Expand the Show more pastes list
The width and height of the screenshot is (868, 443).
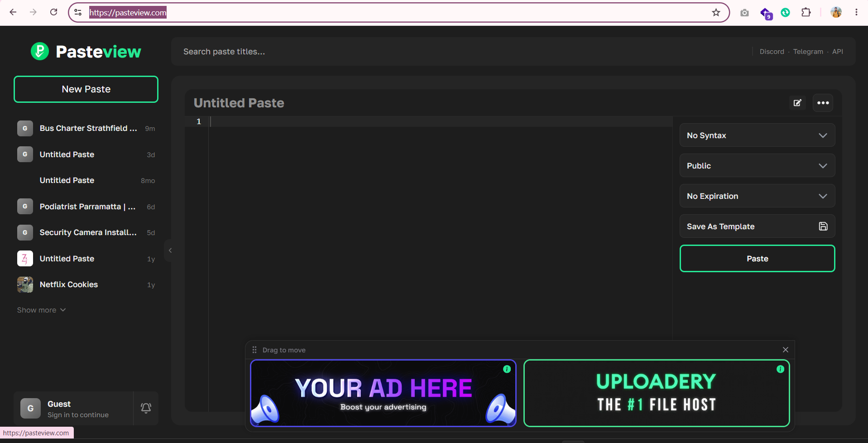pyautogui.click(x=41, y=310)
